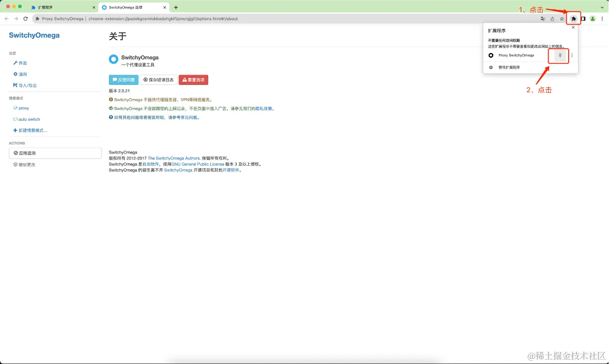The height and width of the screenshot is (364, 609).
Task: Open the 通用 settings page
Action: [20, 74]
